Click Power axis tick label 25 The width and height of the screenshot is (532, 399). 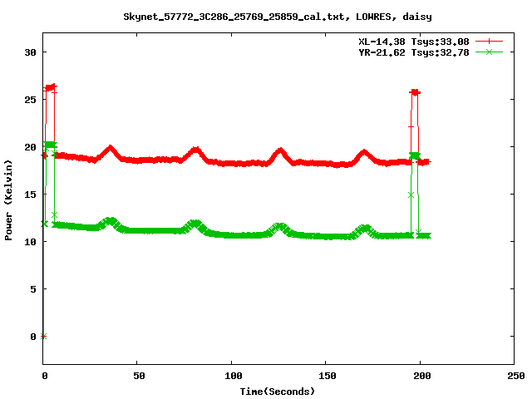[30, 100]
